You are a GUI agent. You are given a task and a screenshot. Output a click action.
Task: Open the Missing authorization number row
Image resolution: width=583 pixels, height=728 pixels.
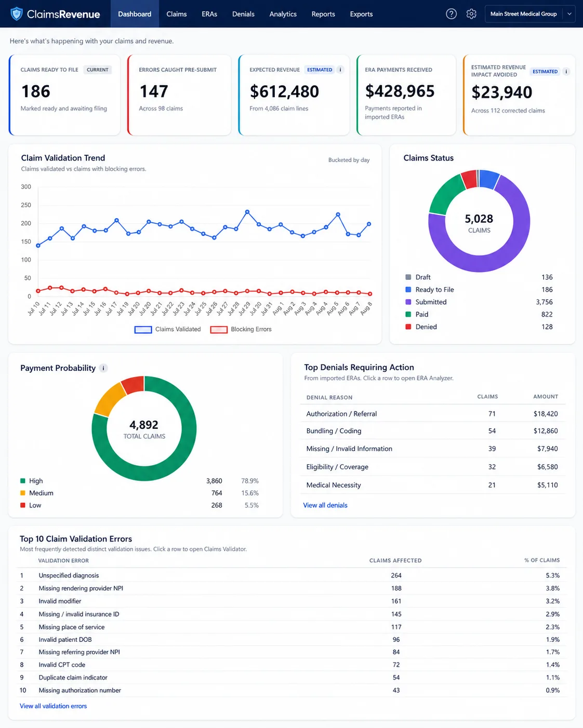tap(291, 691)
